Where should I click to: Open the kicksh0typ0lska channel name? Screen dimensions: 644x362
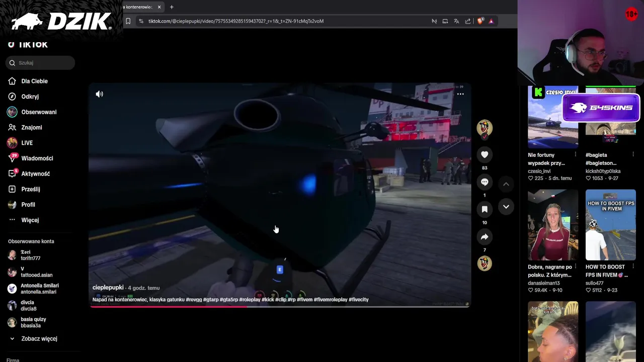(603, 171)
